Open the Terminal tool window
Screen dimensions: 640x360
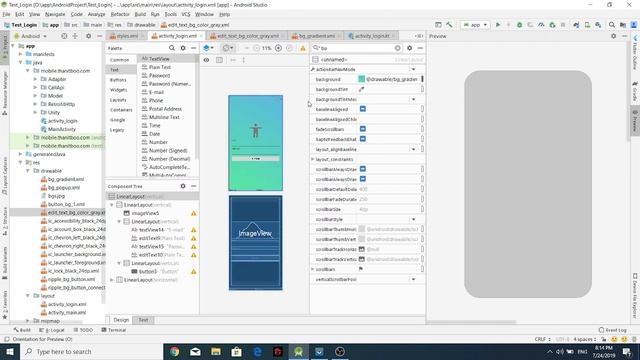pyautogui.click(x=114, y=330)
